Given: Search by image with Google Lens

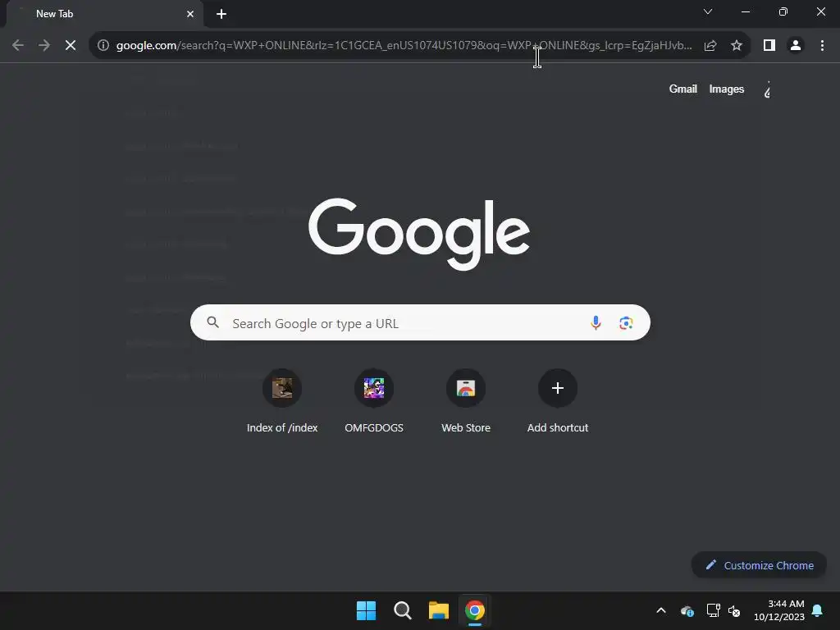Looking at the screenshot, I should 626,323.
